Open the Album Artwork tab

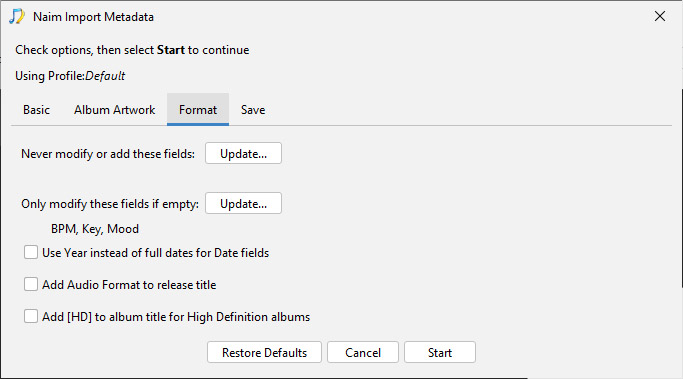point(115,110)
